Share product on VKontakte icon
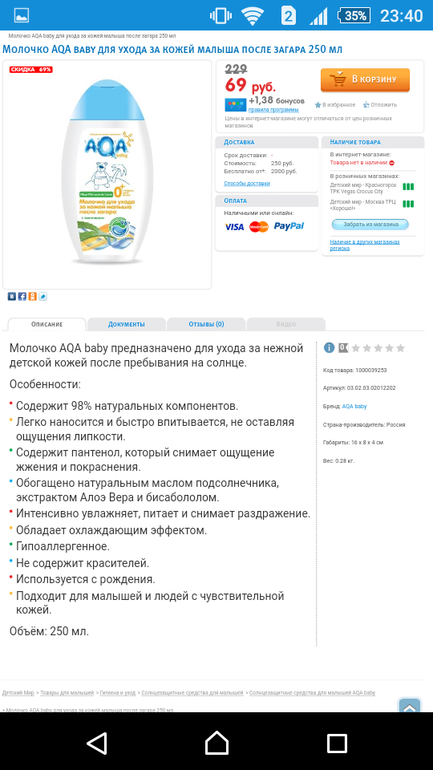The width and height of the screenshot is (433, 770). click(12, 296)
